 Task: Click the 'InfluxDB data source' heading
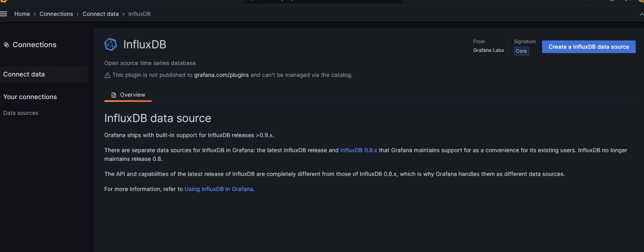coord(158,118)
